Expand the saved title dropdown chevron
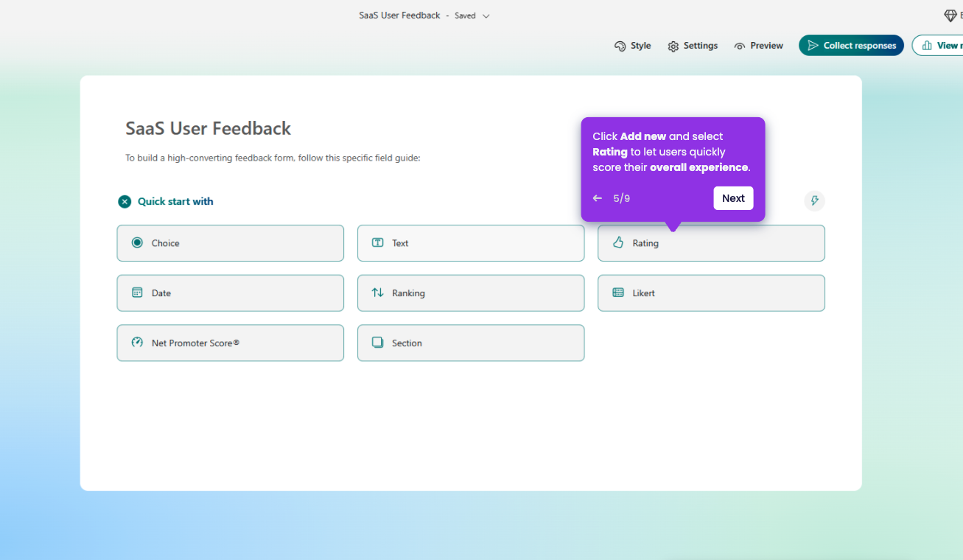 [x=486, y=15]
